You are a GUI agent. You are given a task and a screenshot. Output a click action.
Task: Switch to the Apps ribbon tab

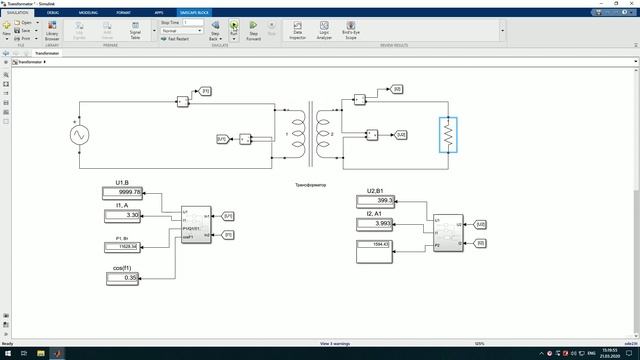click(159, 13)
